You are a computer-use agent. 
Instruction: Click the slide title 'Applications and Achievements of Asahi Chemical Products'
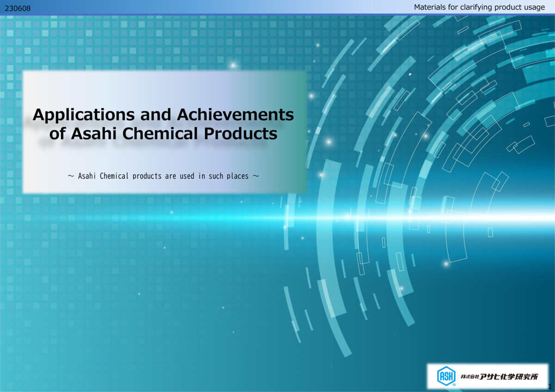point(163,124)
